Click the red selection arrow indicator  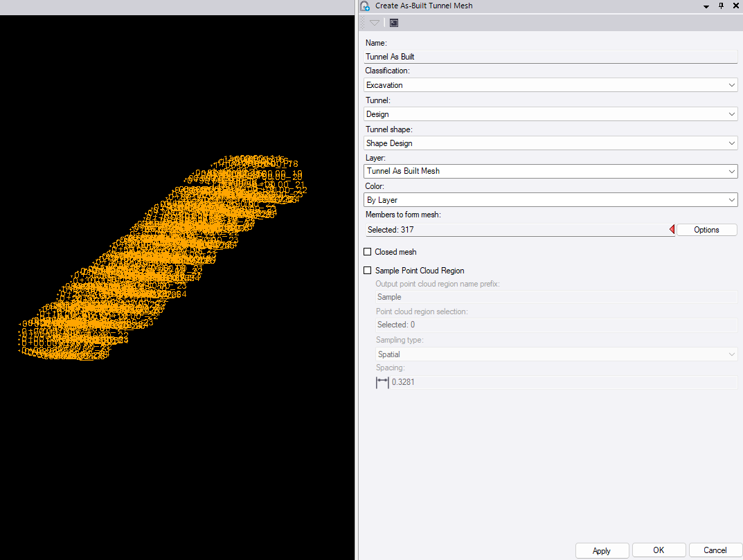(672, 229)
